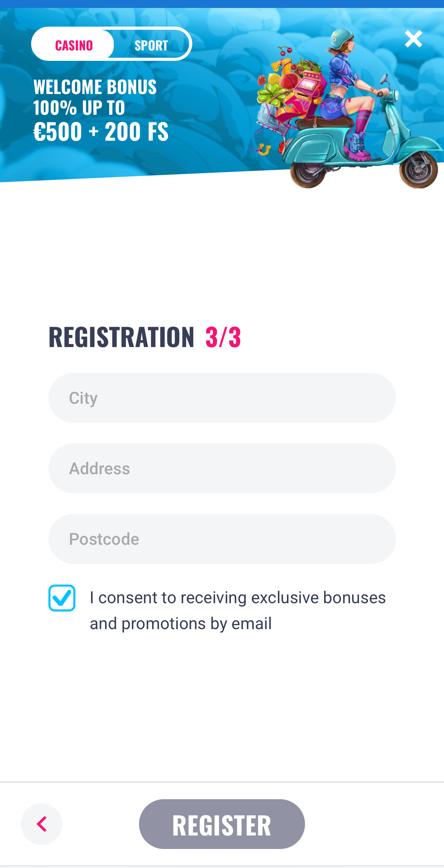This screenshot has width=444, height=868.
Task: Toggle the email promotions consent checkbox
Action: coord(62,598)
